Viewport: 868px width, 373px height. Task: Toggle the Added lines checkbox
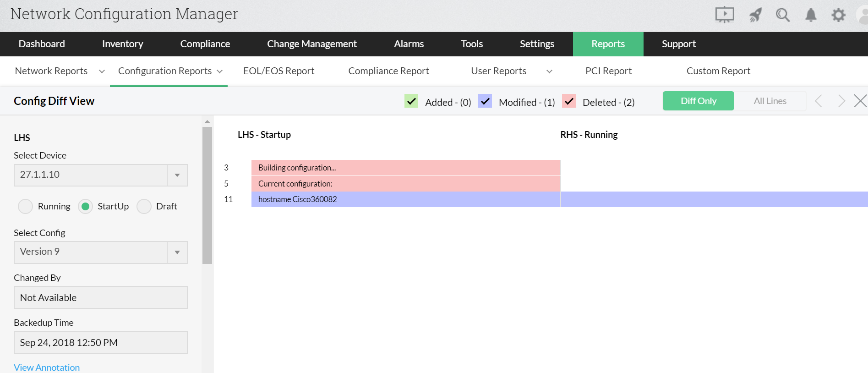pyautogui.click(x=411, y=101)
